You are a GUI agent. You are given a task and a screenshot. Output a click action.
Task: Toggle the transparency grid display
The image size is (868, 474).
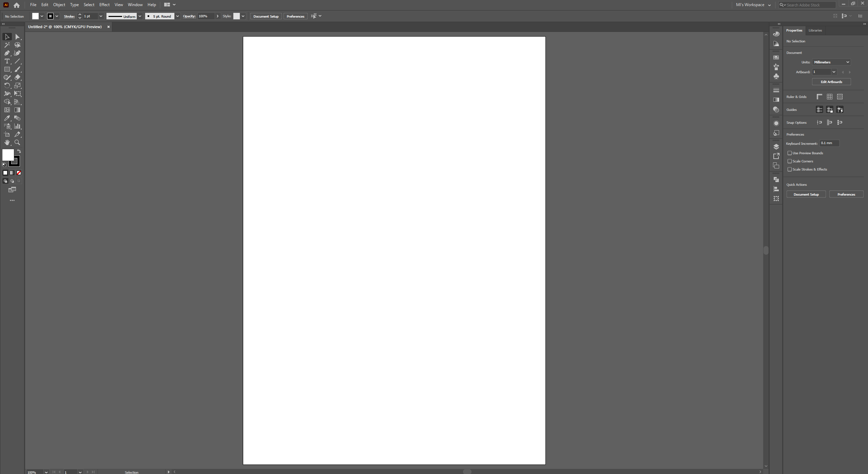[840, 97]
